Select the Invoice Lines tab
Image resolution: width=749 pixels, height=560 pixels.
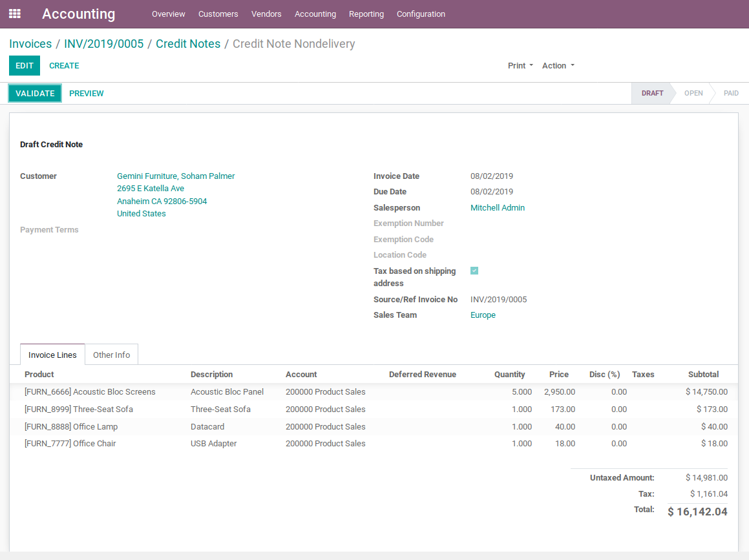pos(52,355)
